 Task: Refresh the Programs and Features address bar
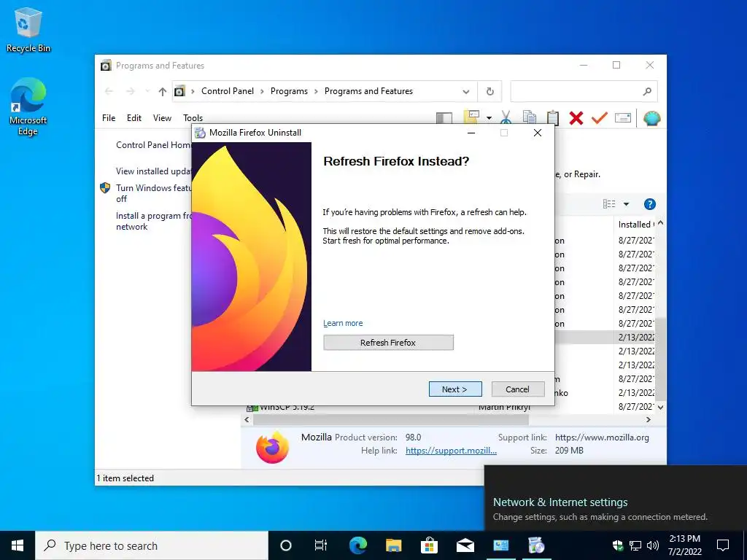point(489,91)
